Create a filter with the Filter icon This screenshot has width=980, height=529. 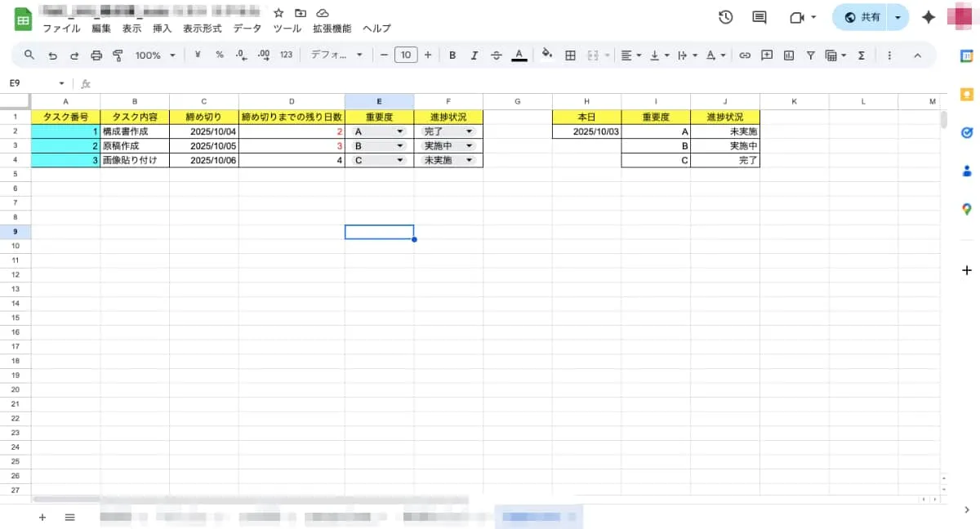point(811,55)
